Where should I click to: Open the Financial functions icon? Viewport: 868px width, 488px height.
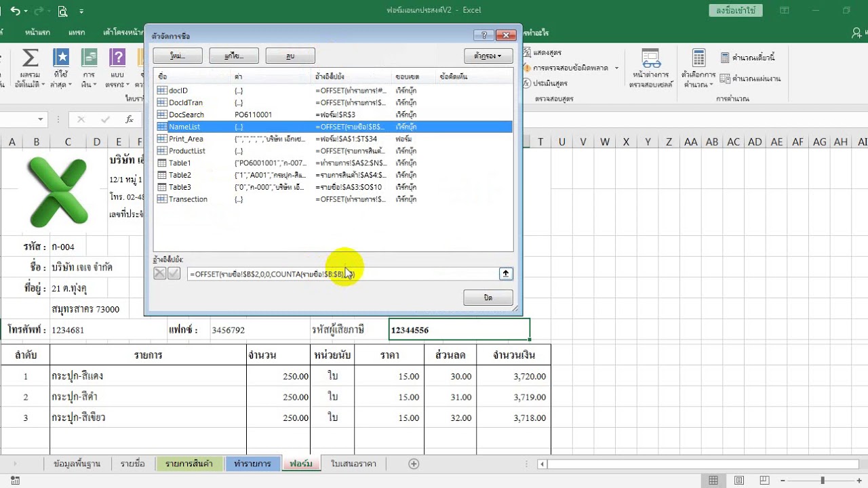(89, 58)
